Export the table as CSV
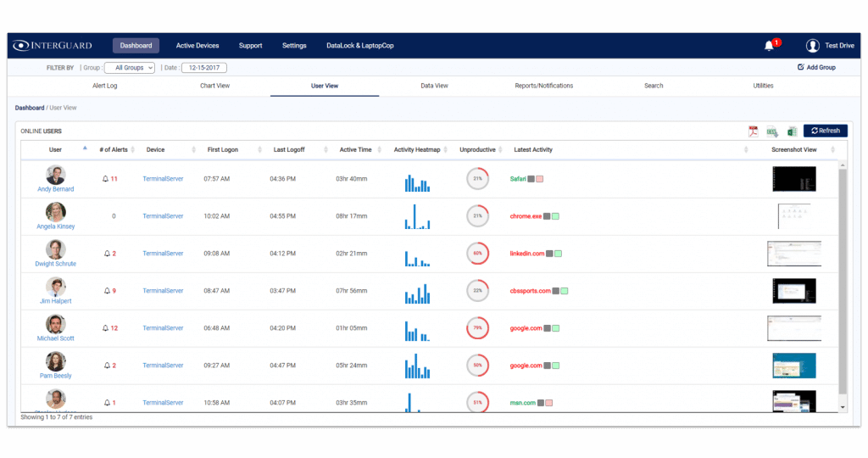Viewport: 868px width, 458px height. click(x=772, y=131)
